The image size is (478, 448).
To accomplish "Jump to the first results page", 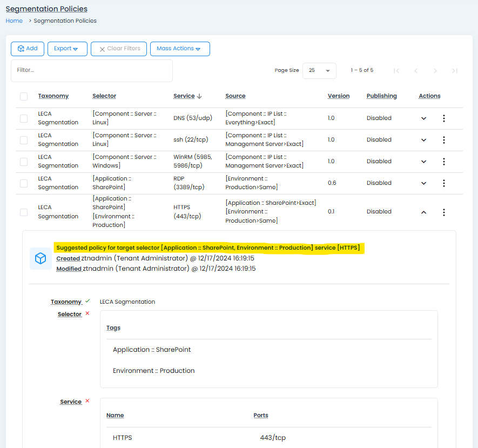I will click(396, 71).
